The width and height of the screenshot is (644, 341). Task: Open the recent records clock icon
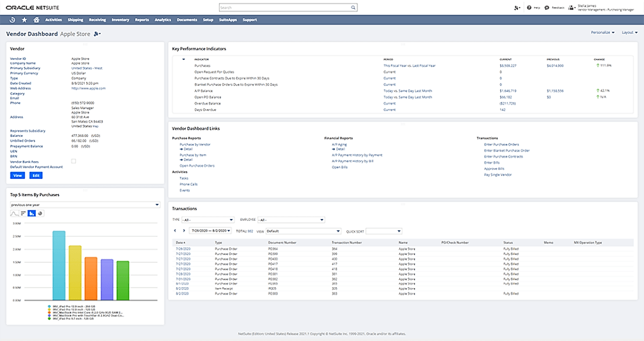[x=12, y=19]
